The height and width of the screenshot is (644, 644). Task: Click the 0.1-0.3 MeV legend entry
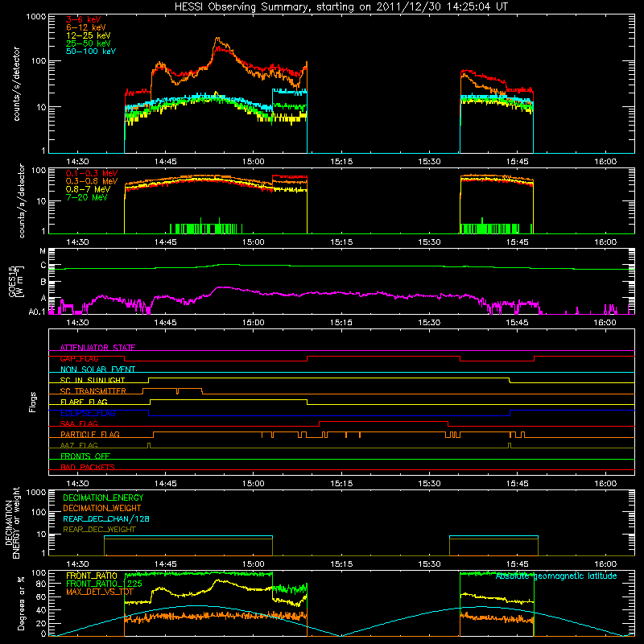92,173
